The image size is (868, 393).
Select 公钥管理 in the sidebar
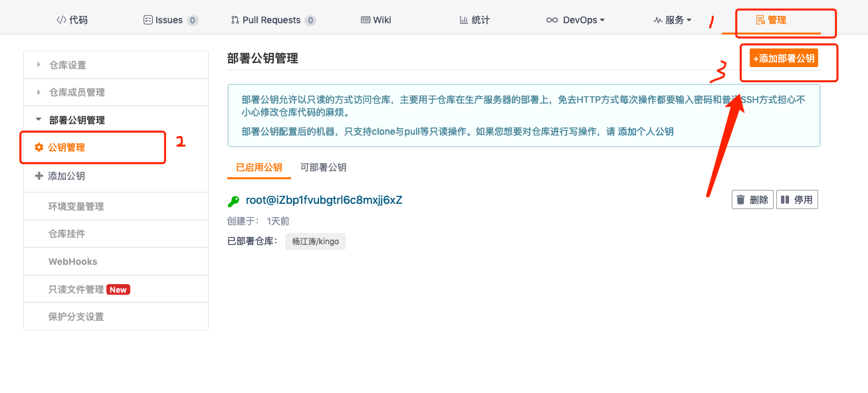tap(116, 147)
